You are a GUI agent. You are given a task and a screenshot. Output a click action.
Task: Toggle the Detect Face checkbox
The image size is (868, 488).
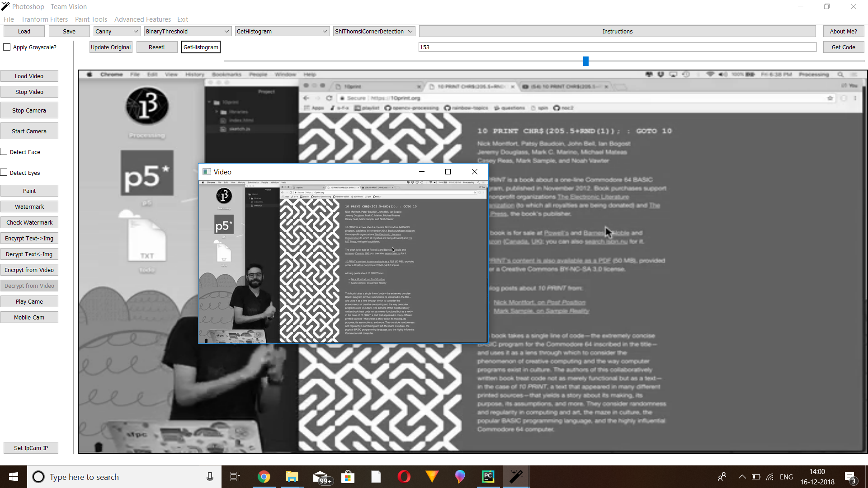(4, 152)
